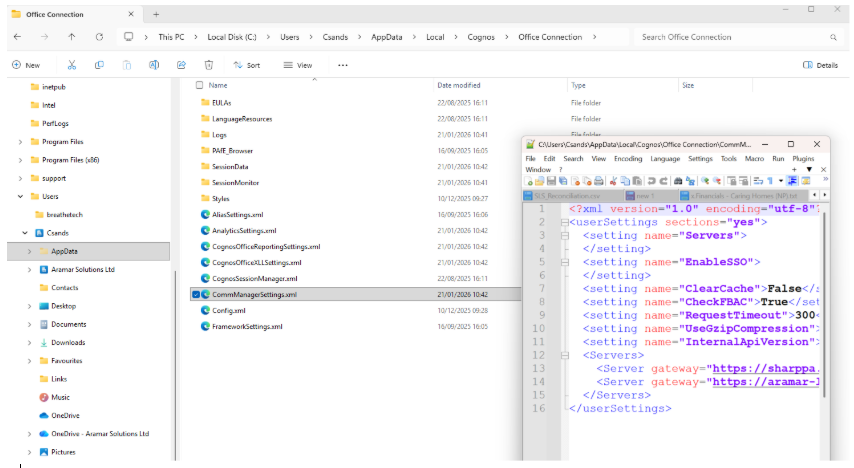This screenshot has width=854, height=468.
Task: Toggle synchronized horizontal scrolling in Notepad++
Action: [x=744, y=181]
